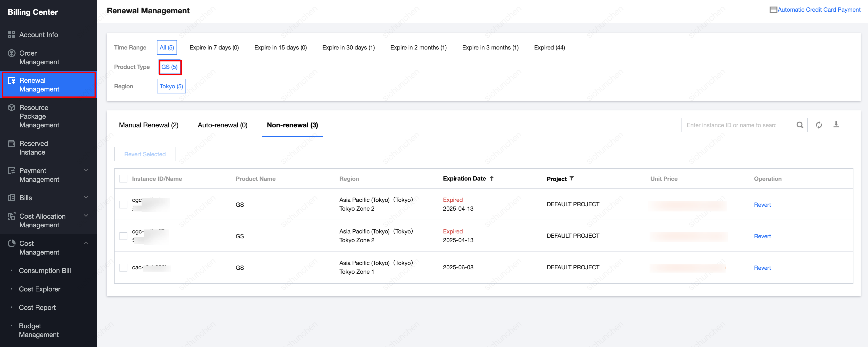Tick the checkbox for the 2025-06-08 instance

click(x=123, y=267)
